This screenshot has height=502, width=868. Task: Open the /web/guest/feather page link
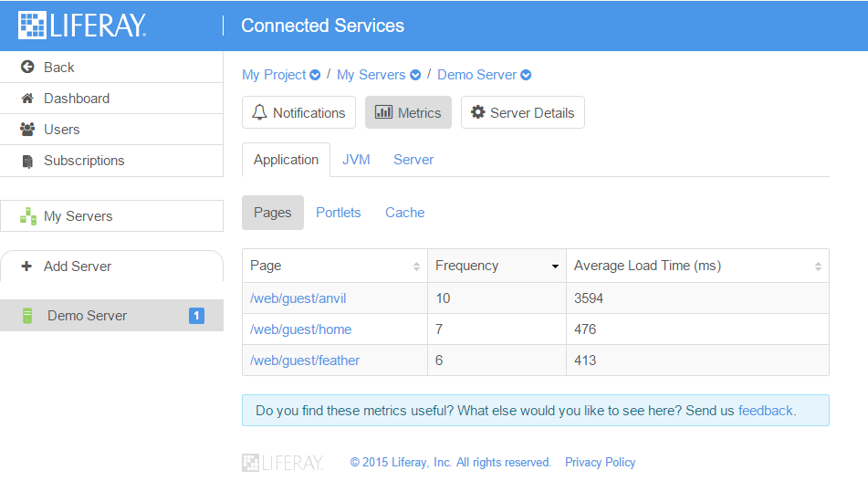pyautogui.click(x=305, y=361)
